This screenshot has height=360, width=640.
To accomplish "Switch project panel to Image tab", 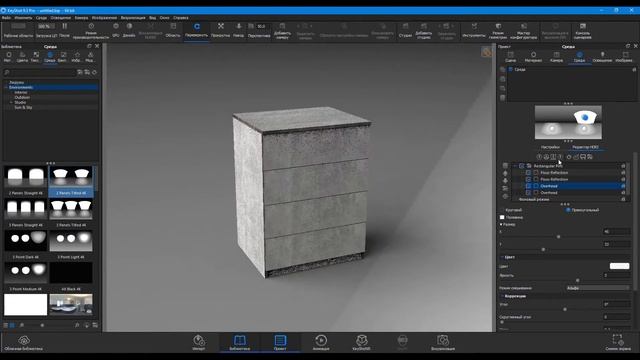I will 624,57.
